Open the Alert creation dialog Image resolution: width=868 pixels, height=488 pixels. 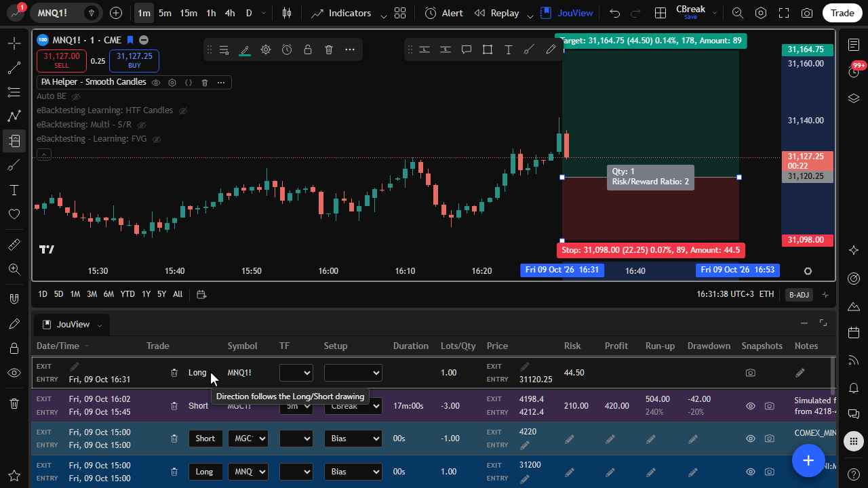tap(444, 13)
